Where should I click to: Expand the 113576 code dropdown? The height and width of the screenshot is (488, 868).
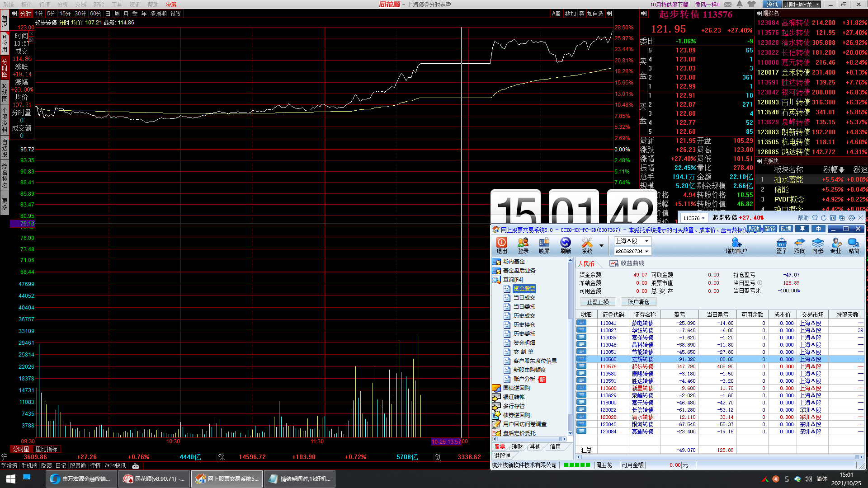[703, 218]
